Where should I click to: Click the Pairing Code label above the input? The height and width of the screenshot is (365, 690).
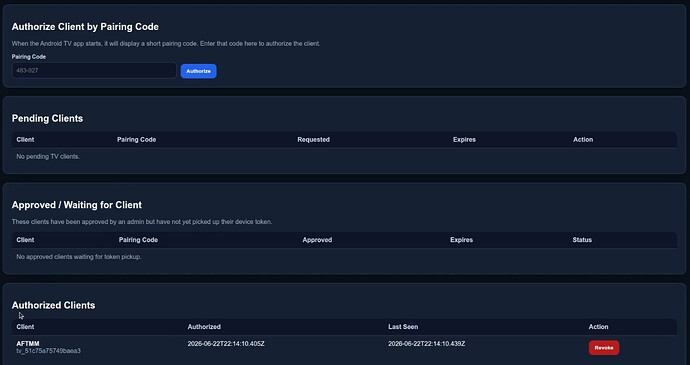(x=29, y=57)
